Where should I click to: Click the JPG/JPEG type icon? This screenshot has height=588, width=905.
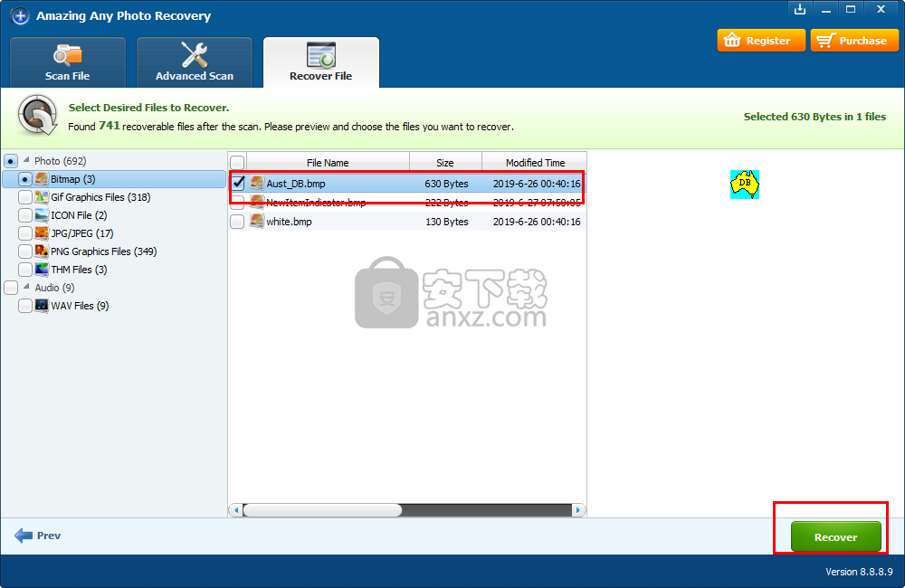click(42, 233)
